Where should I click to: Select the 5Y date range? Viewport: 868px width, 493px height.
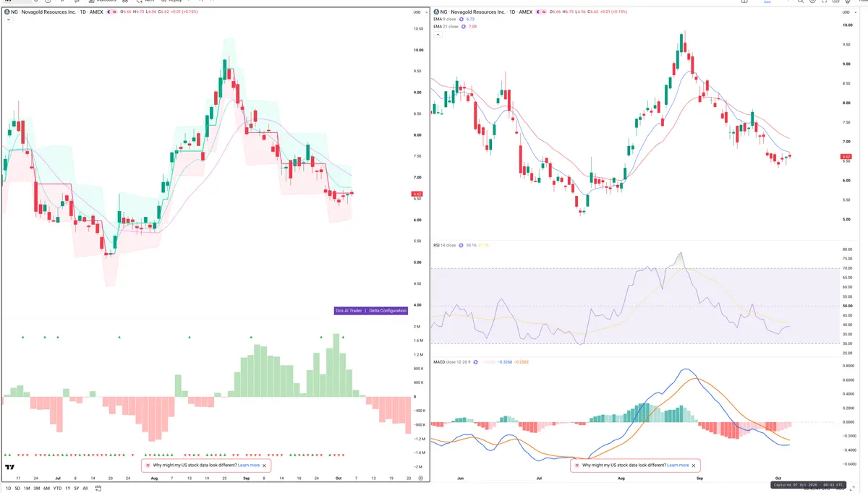[77, 489]
